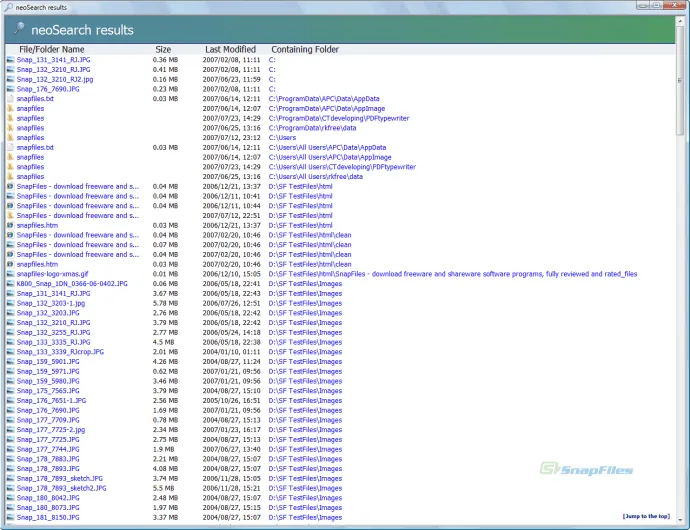Click the scrollbar up arrow
Image resolution: width=690 pixels, height=530 pixels.
[680, 20]
